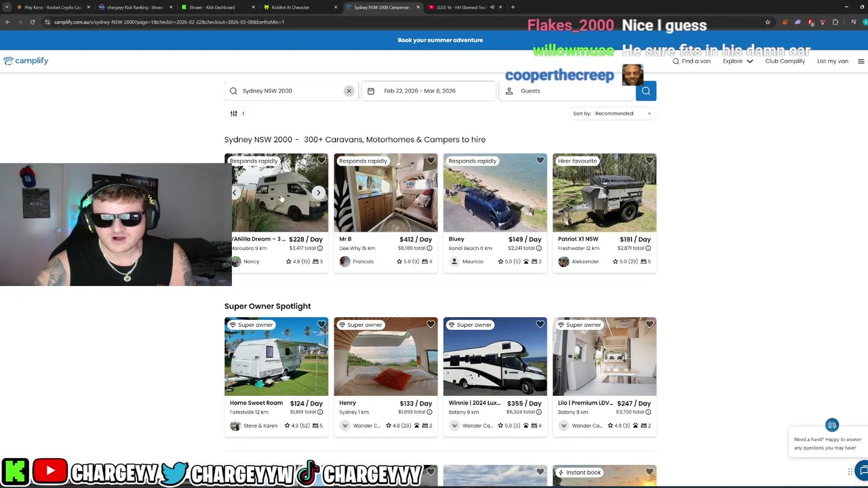Show $6,186 total info icon
This screenshot has width=868, height=488.
pyautogui.click(x=429, y=248)
